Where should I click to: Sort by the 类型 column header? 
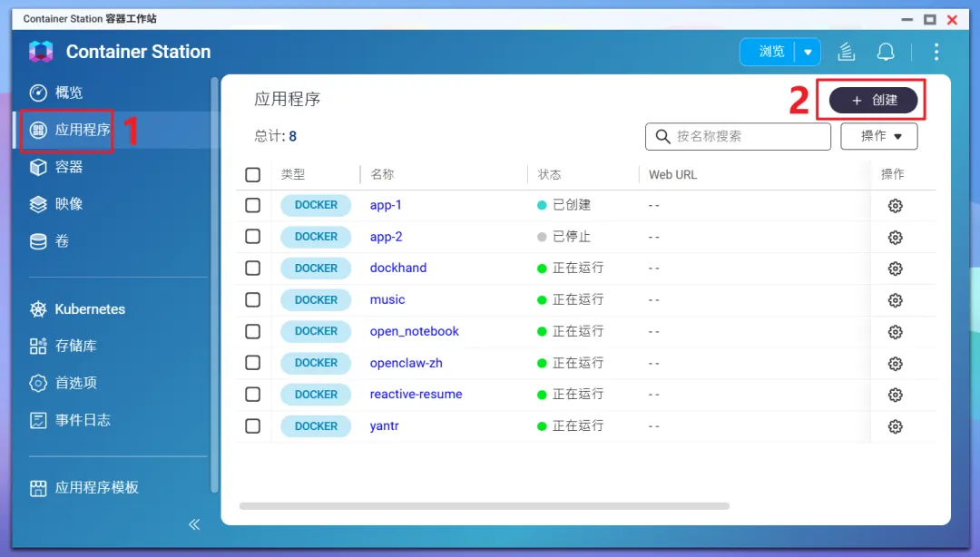pyautogui.click(x=292, y=174)
